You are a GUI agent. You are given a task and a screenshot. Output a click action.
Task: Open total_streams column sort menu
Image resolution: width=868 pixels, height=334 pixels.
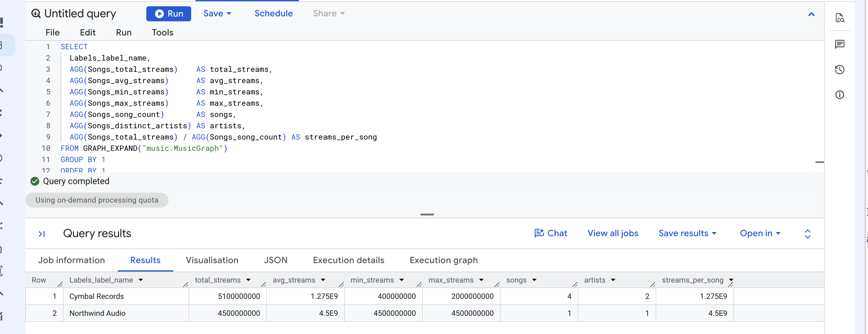pos(248,280)
